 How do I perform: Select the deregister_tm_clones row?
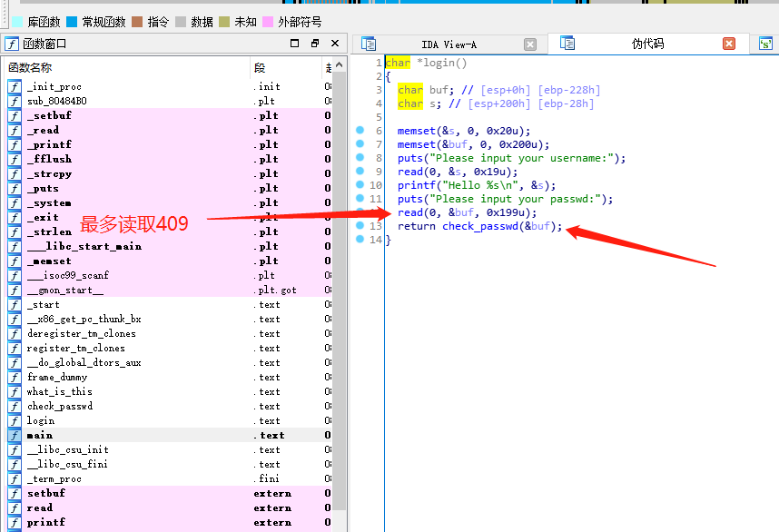(169, 334)
